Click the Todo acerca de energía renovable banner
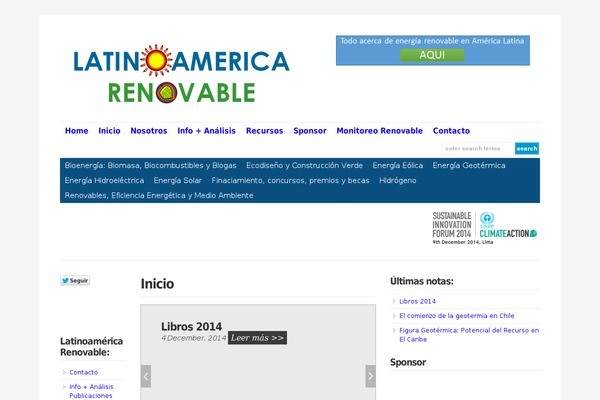600x400 pixels. (433, 51)
